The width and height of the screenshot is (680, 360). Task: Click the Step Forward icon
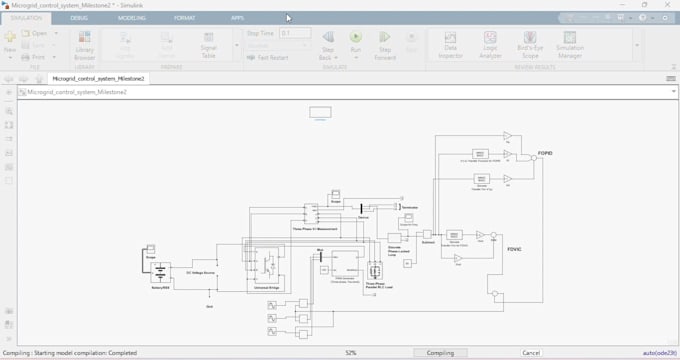tap(385, 37)
